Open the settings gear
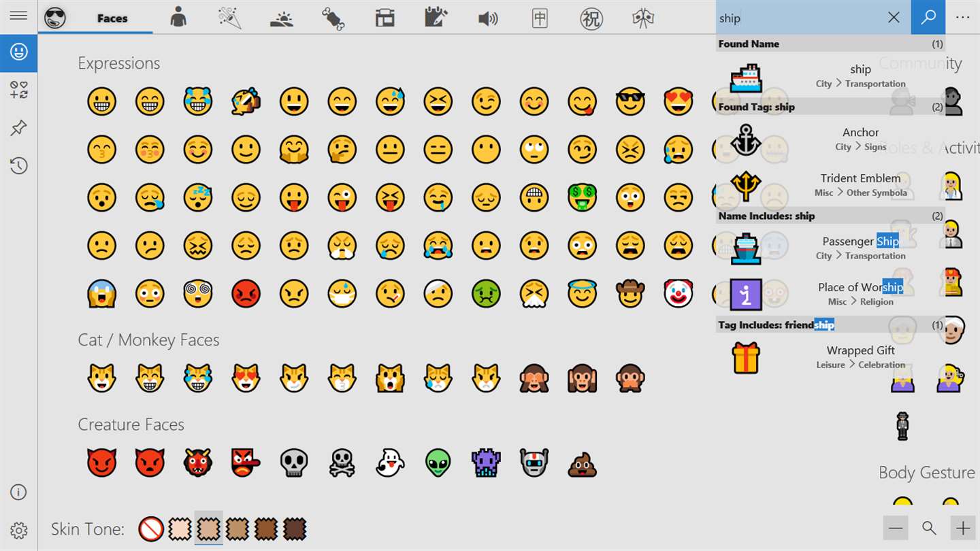 pos(18,531)
